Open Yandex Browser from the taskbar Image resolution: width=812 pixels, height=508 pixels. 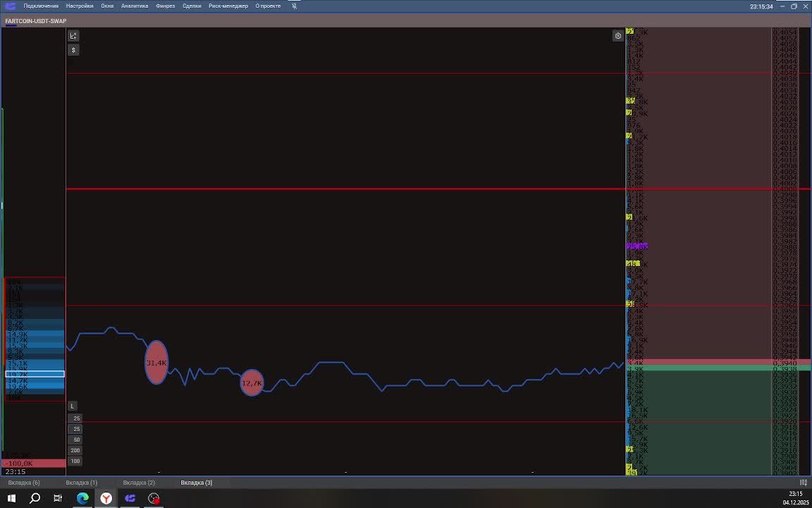[x=106, y=499]
